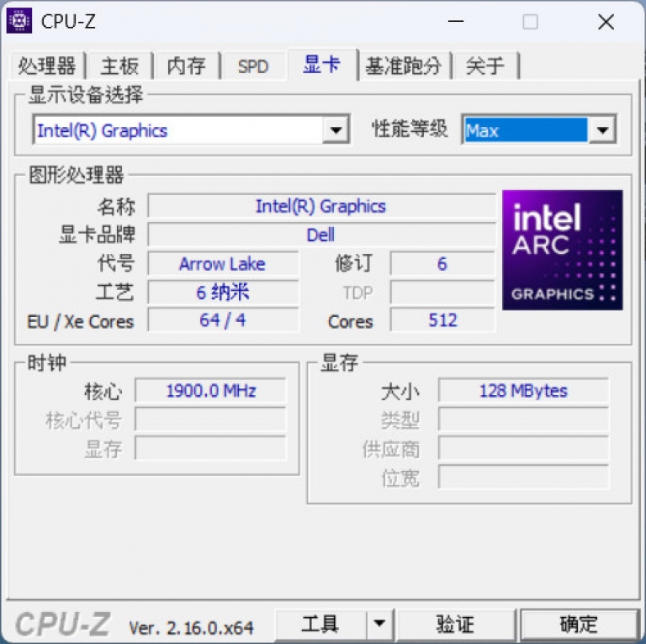The image size is (646, 644).
Task: Open the 内存 tab
Action: tap(186, 66)
